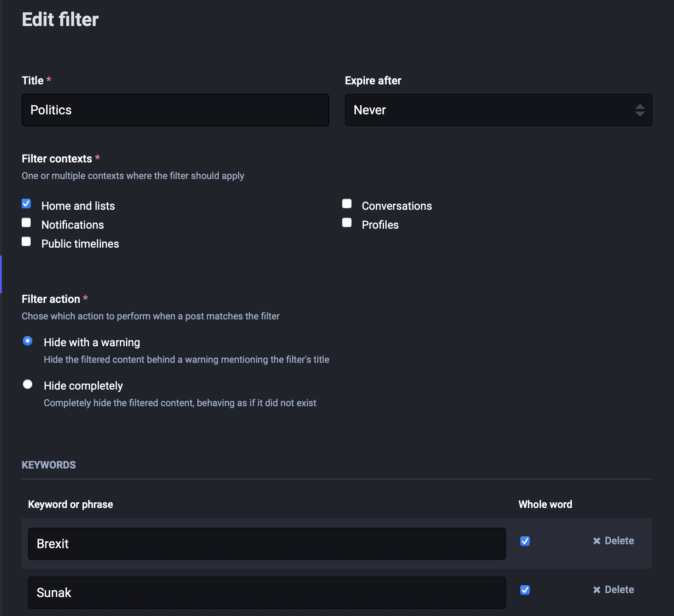This screenshot has width=674, height=616.
Task: Click the Expire after up-down arrows
Action: (x=640, y=110)
